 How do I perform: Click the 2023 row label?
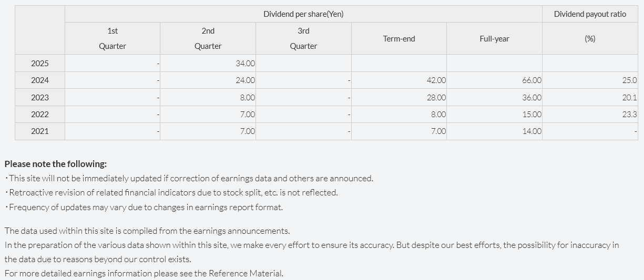click(x=40, y=97)
